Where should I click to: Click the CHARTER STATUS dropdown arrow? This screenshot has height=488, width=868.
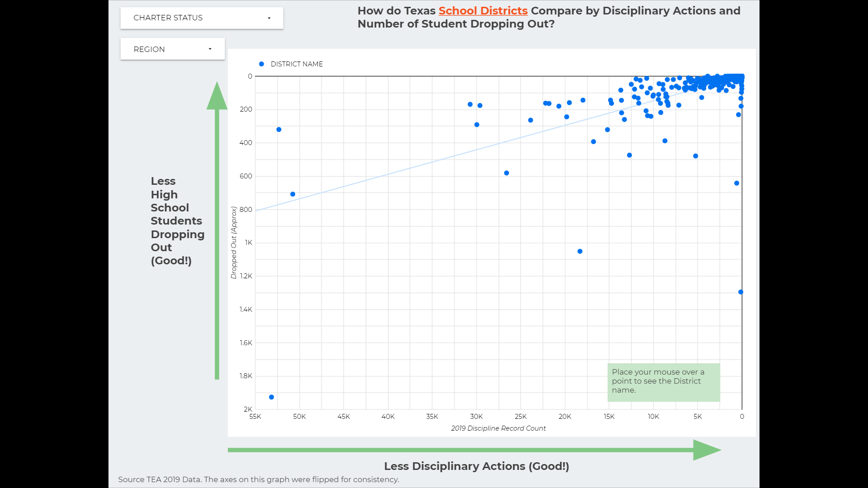(269, 18)
